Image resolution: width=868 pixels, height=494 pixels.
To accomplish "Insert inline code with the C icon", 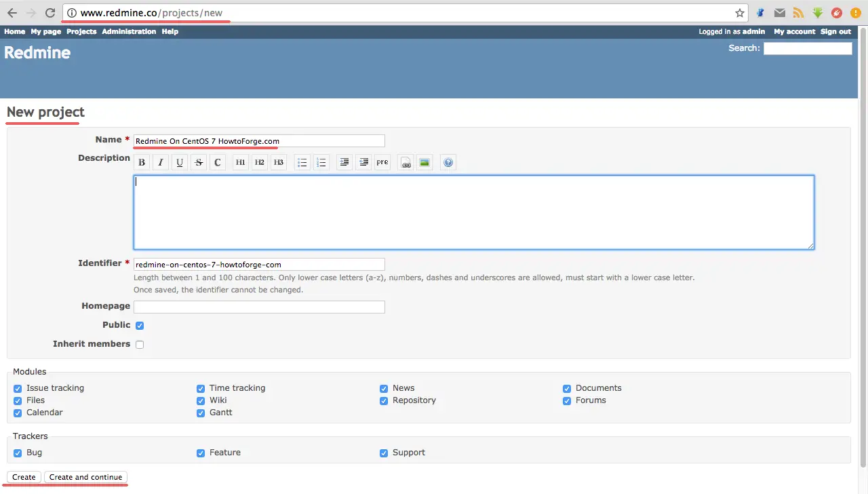I will [218, 162].
